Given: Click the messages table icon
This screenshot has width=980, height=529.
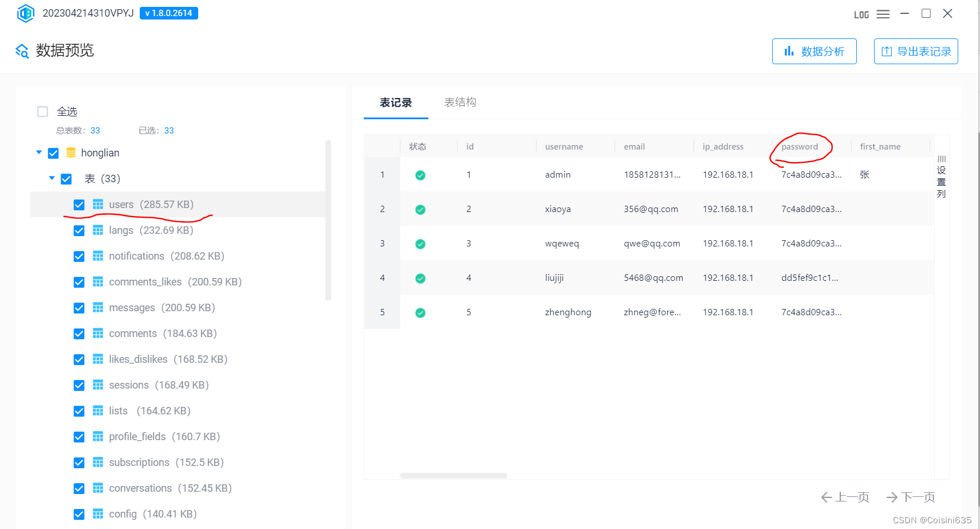Looking at the screenshot, I should [98, 308].
